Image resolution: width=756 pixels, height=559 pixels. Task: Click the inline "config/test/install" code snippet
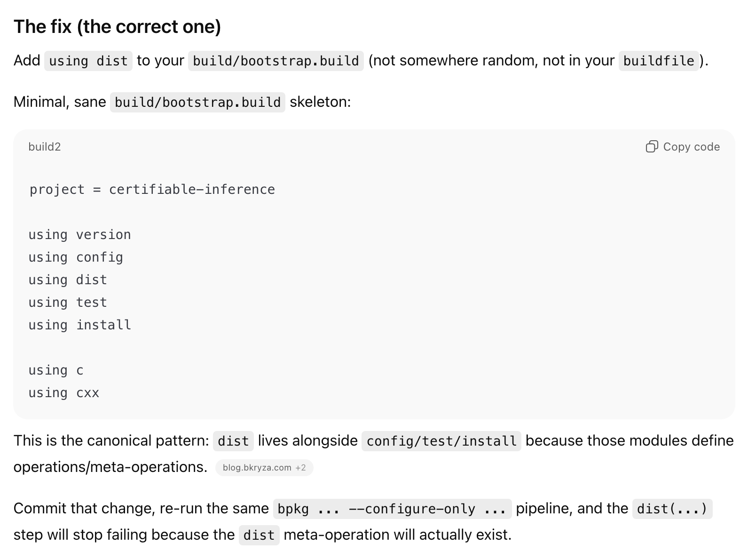pyautogui.click(x=441, y=441)
